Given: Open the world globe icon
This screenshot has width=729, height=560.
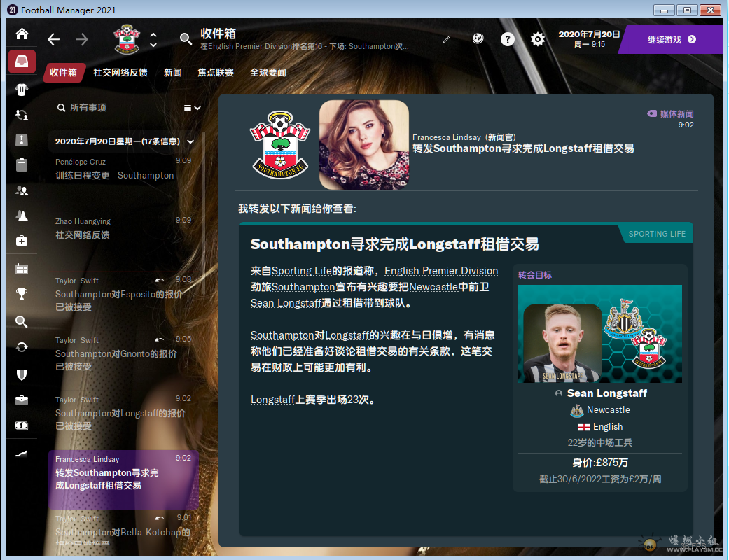Looking at the screenshot, I should click(x=478, y=39).
